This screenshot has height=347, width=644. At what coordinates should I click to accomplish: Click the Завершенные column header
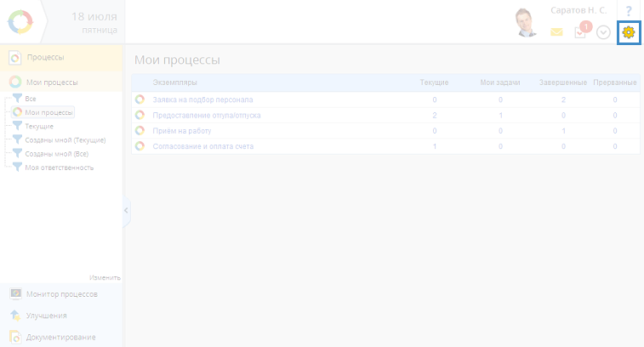(562, 82)
